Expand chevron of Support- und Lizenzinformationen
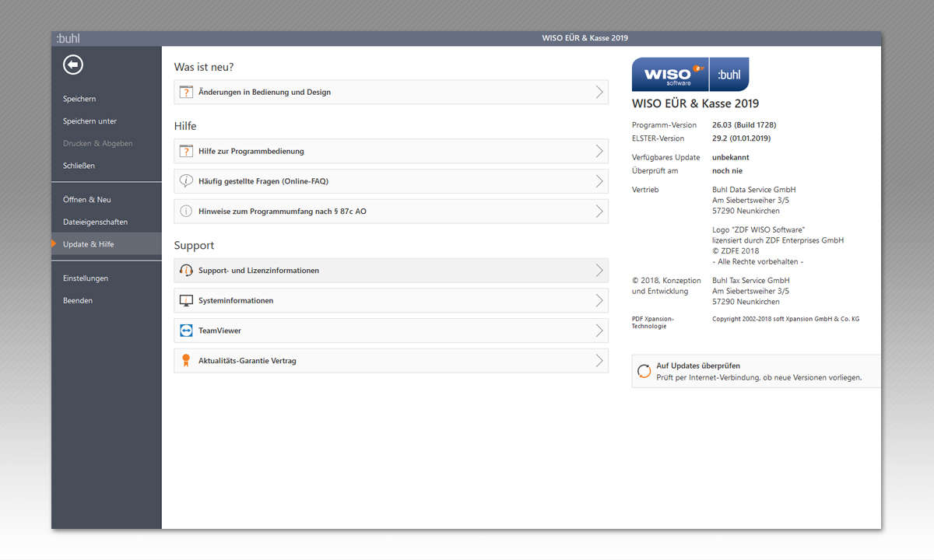This screenshot has width=934, height=560. [599, 271]
